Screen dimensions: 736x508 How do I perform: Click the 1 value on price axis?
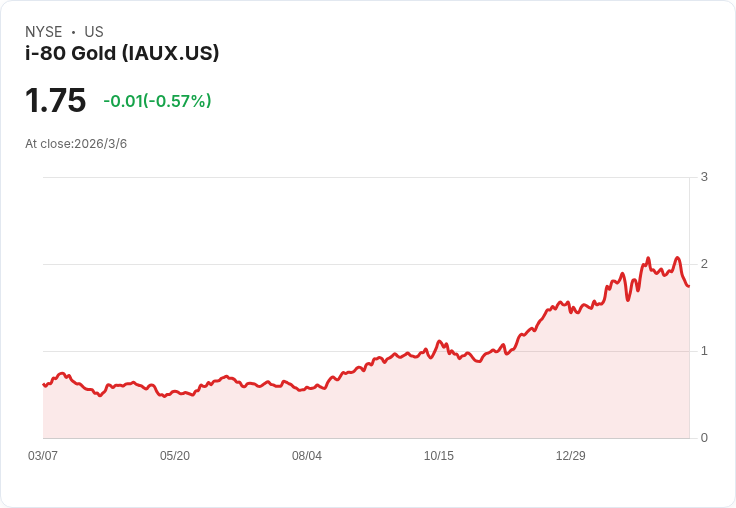coord(704,351)
